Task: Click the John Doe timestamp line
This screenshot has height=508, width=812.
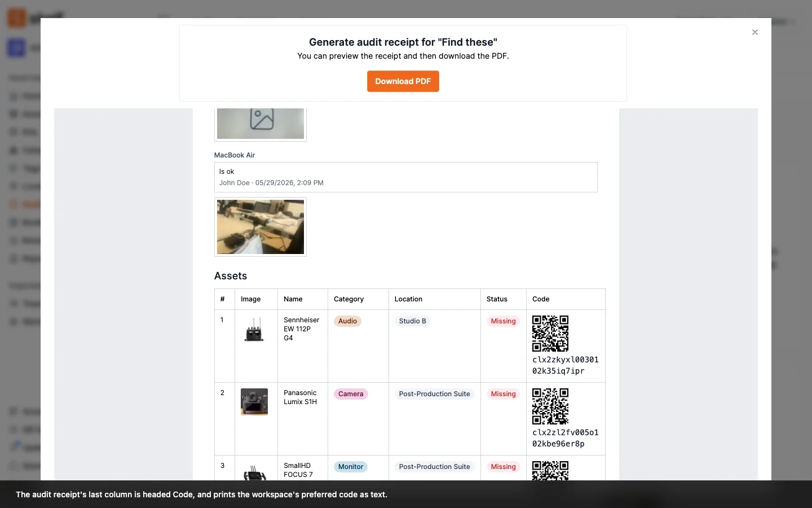Action: coord(271,183)
